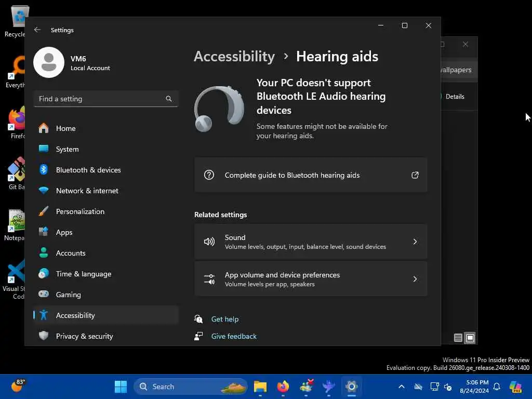This screenshot has height=399, width=532.
Task: Click the Give feedback person icon
Action: pyautogui.click(x=198, y=336)
